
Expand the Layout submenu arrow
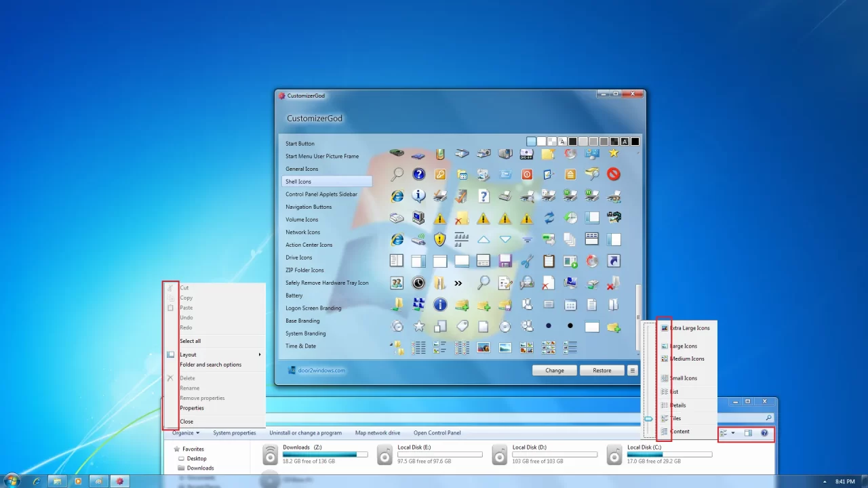pyautogui.click(x=259, y=354)
